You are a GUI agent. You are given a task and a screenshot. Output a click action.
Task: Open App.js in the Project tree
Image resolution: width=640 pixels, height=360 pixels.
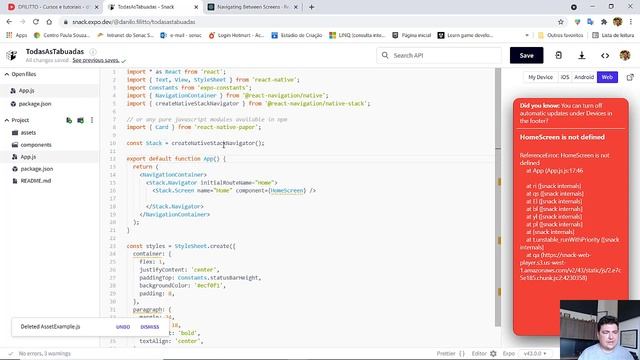[28, 157]
